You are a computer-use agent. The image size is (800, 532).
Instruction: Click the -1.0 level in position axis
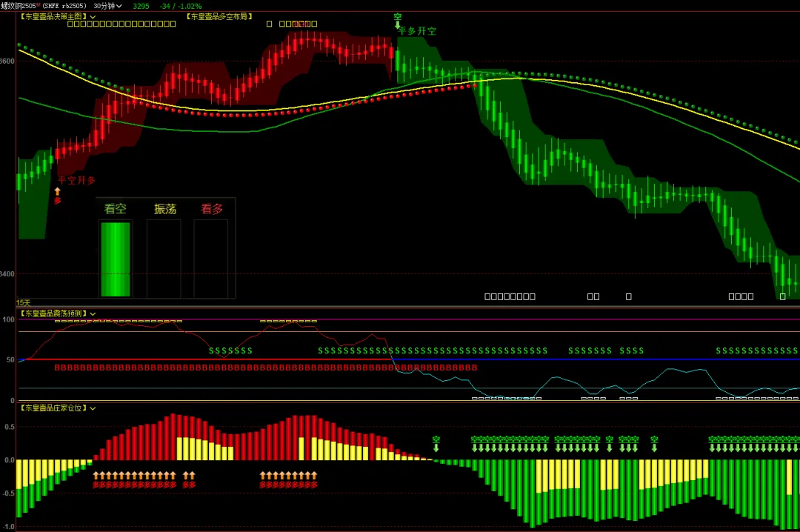tap(9, 527)
